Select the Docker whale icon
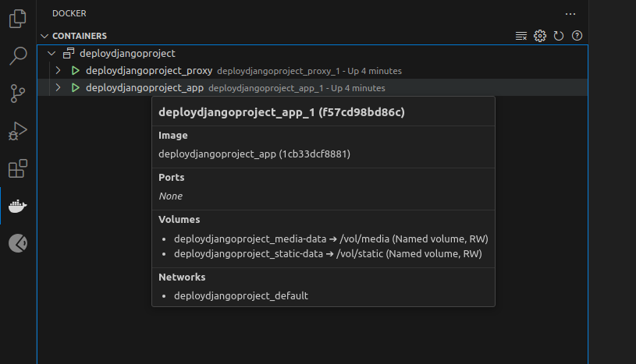The height and width of the screenshot is (364, 636). [x=18, y=206]
